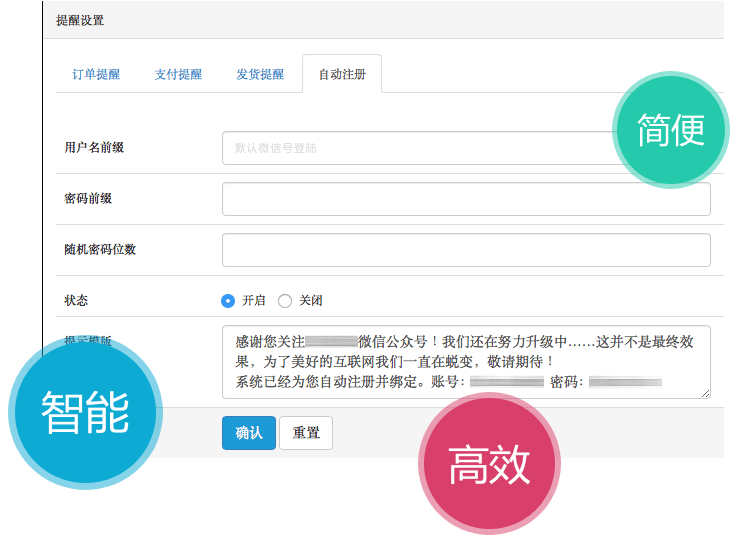This screenshot has height=538, width=736.
Task: Click the 随机密码位数 label text
Action: coord(100,250)
